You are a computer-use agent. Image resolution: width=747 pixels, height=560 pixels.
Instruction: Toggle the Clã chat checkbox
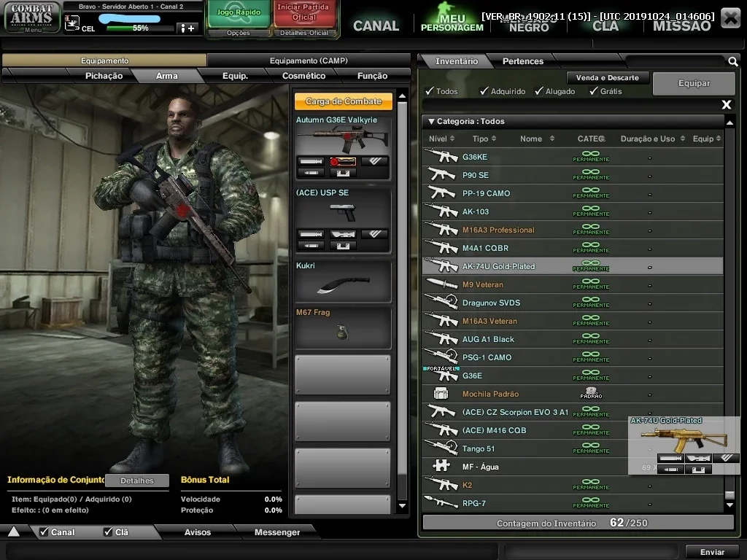click(108, 532)
